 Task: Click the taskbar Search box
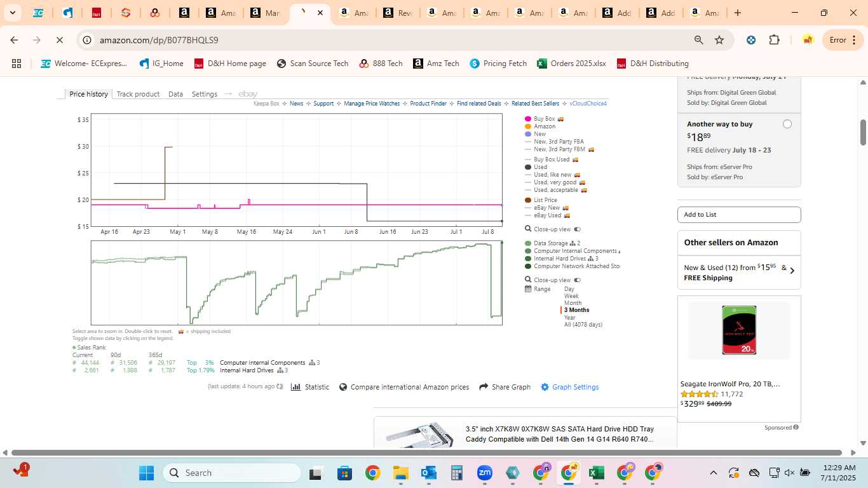pyautogui.click(x=232, y=473)
